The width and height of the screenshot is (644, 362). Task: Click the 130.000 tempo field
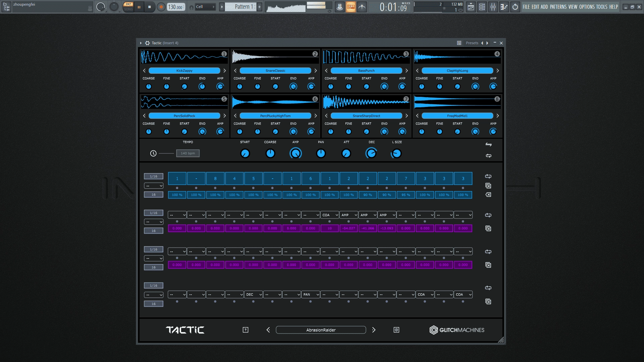coord(176,7)
